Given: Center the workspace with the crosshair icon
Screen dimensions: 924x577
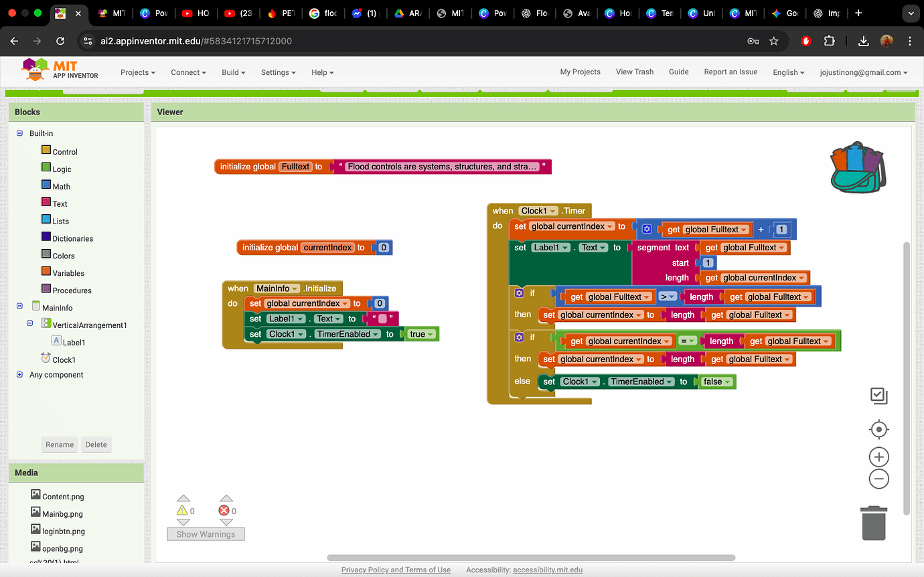Looking at the screenshot, I should [878, 429].
